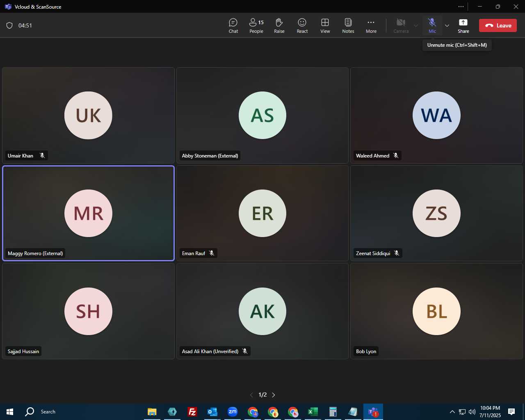Open network status tray icon

(462, 412)
